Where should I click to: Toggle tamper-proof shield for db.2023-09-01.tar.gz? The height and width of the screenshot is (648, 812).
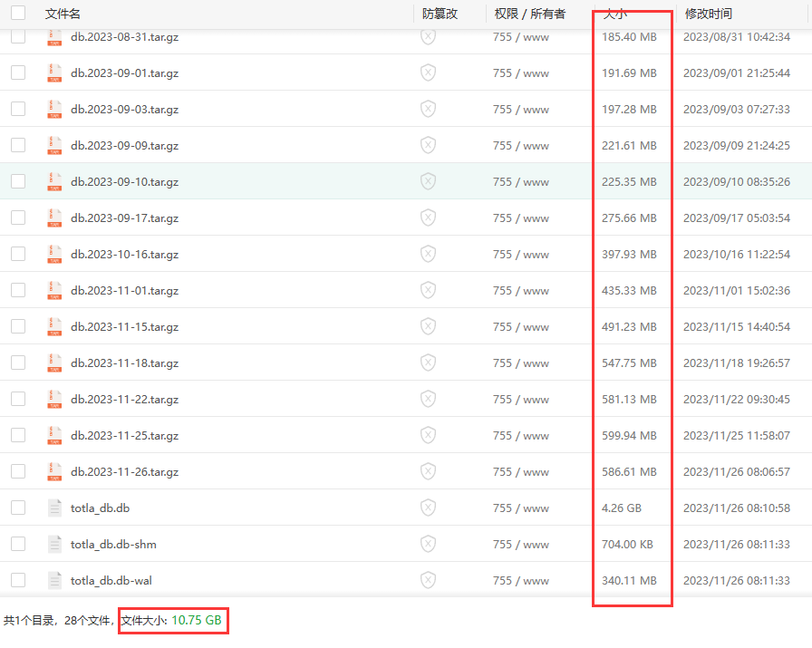(428, 73)
